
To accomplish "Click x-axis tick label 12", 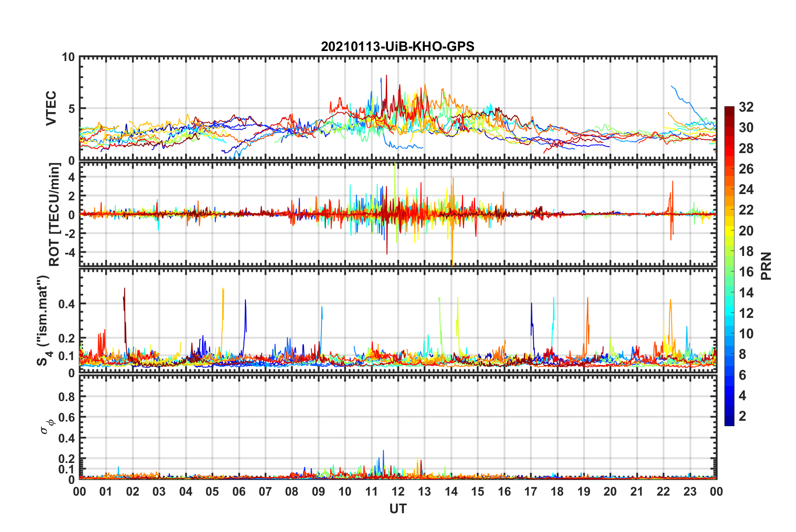I will [x=398, y=491].
